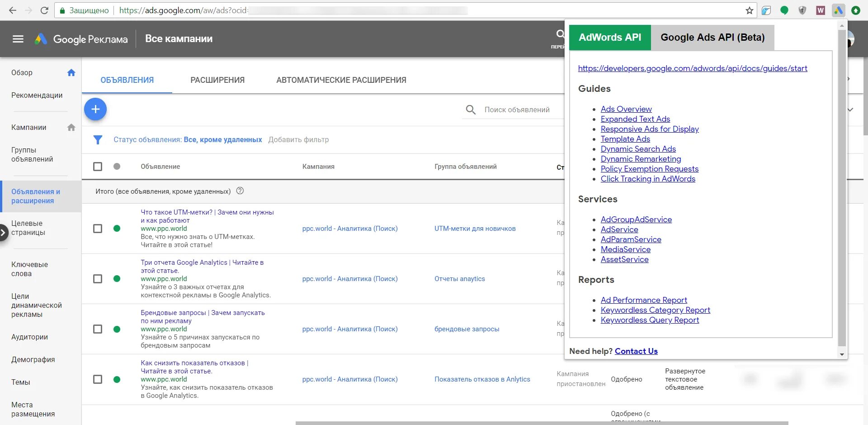
Task: Open the Keywordless Query Report link
Action: click(x=650, y=320)
